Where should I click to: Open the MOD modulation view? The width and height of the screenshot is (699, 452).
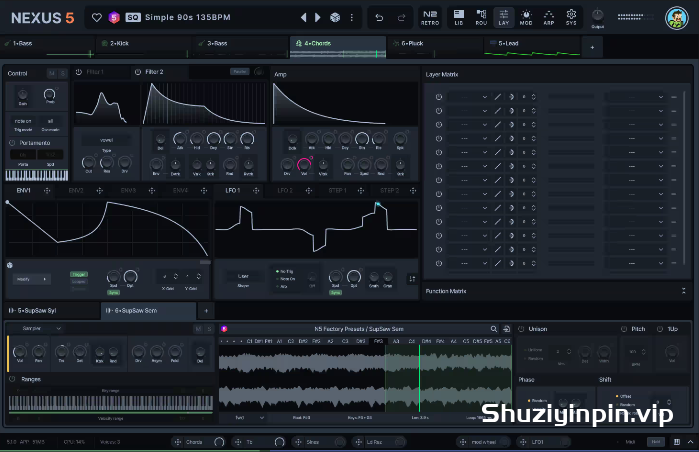[x=526, y=17]
